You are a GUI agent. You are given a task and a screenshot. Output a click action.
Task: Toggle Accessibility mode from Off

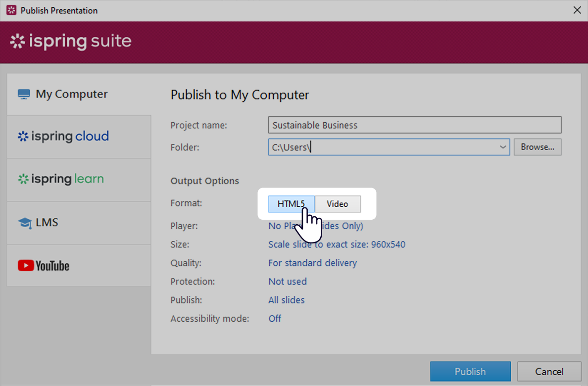click(x=275, y=318)
